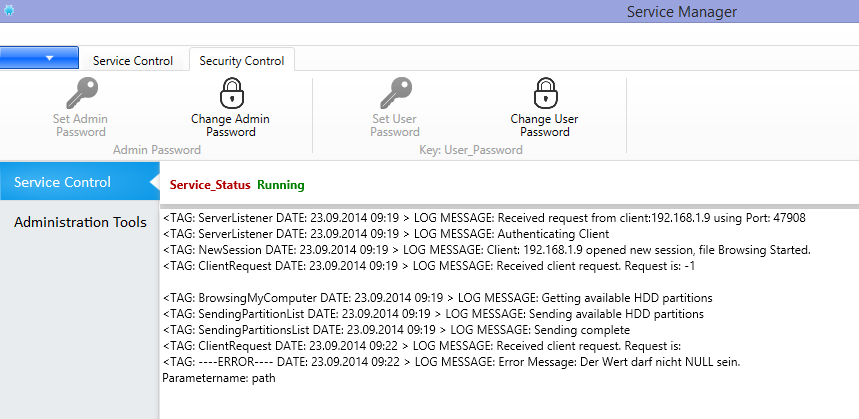Image resolution: width=859 pixels, height=419 pixels.
Task: Open the blue application menu dropdown
Action: [x=39, y=58]
